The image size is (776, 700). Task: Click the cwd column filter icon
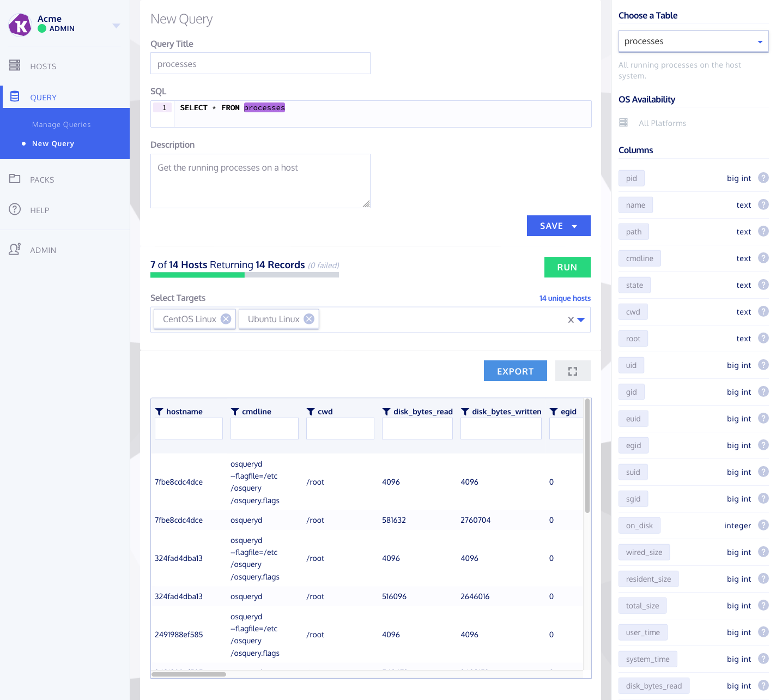coord(311,412)
